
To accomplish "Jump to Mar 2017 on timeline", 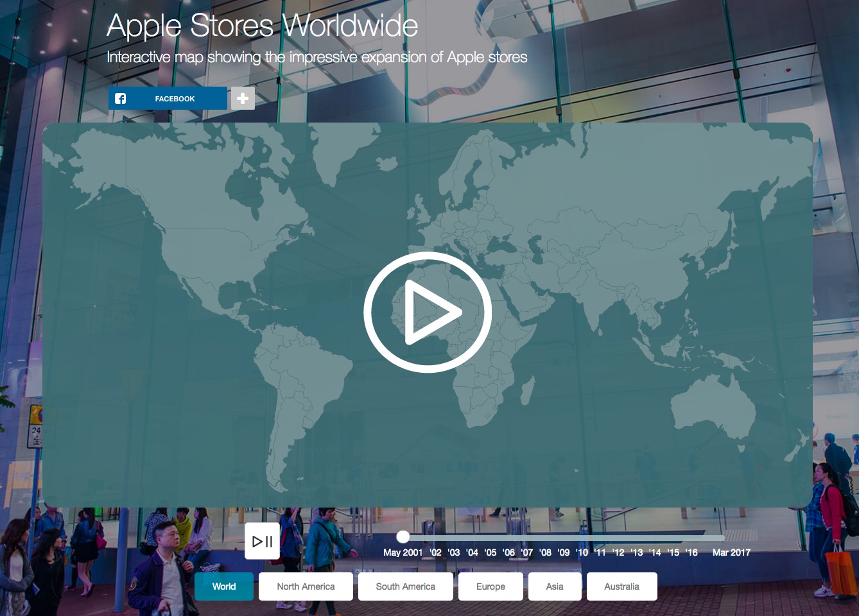I will pyautogui.click(x=731, y=552).
